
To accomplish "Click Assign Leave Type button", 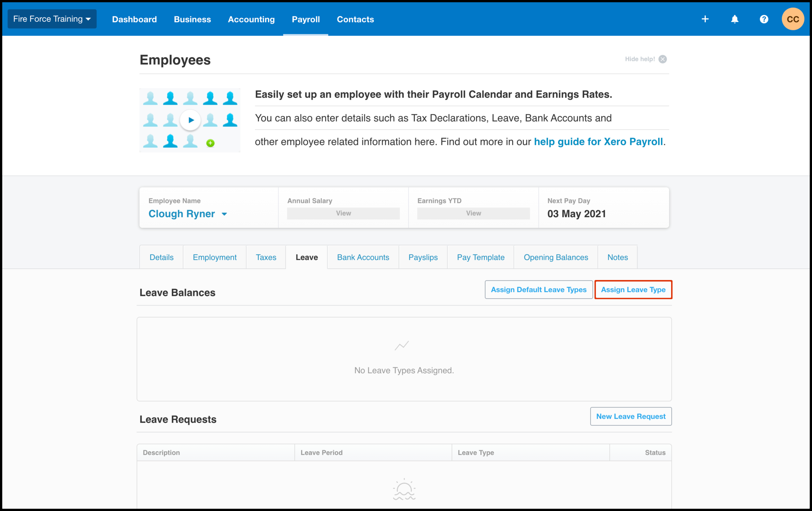I will 633,290.
